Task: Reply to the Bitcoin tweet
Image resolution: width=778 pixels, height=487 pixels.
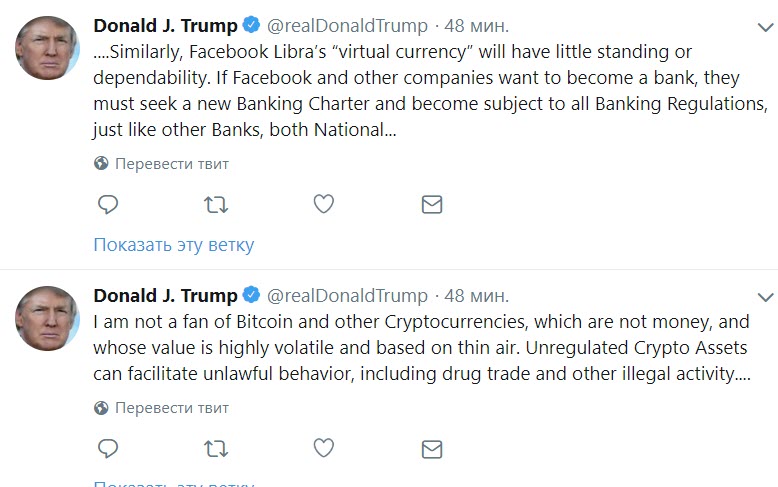Action: 108,448
